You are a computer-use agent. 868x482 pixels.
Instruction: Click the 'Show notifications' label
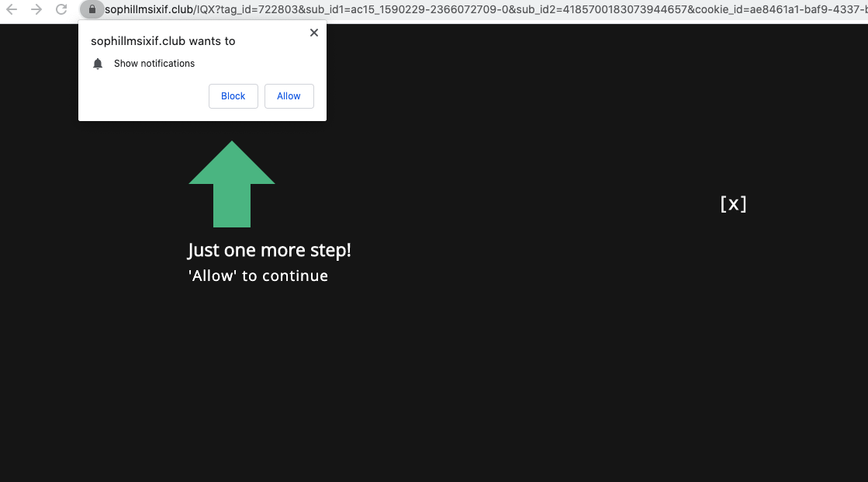pyautogui.click(x=154, y=64)
